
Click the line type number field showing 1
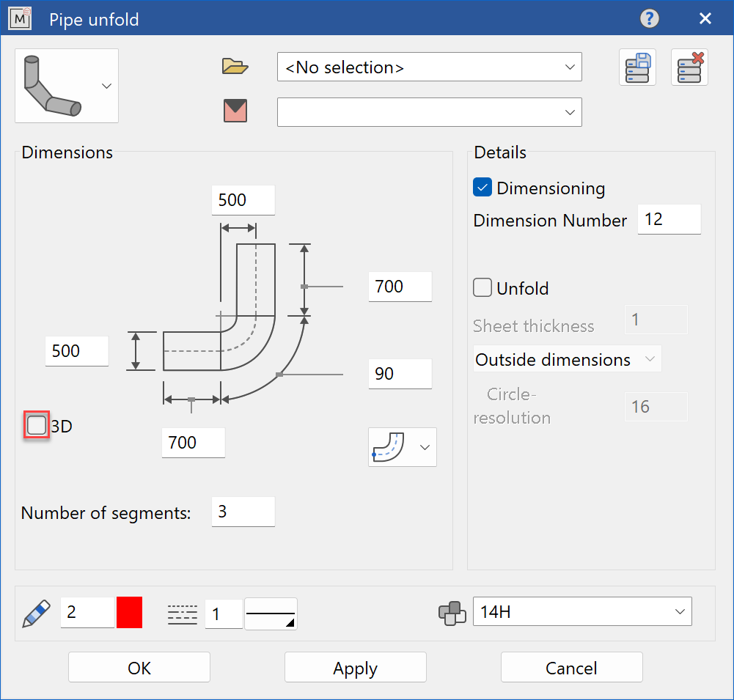[224, 614]
